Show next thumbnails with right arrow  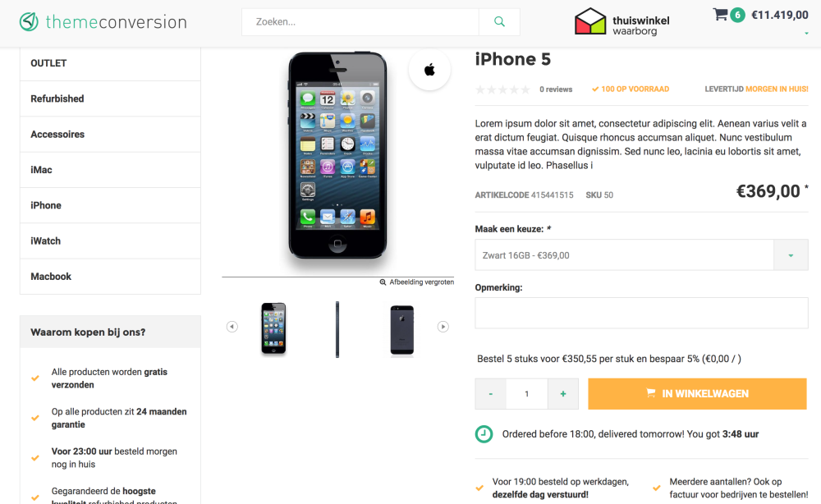[443, 327]
